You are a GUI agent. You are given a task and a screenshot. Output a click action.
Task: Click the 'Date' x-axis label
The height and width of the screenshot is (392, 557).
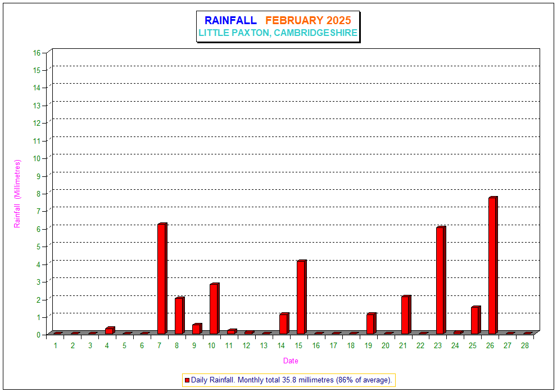coord(291,361)
